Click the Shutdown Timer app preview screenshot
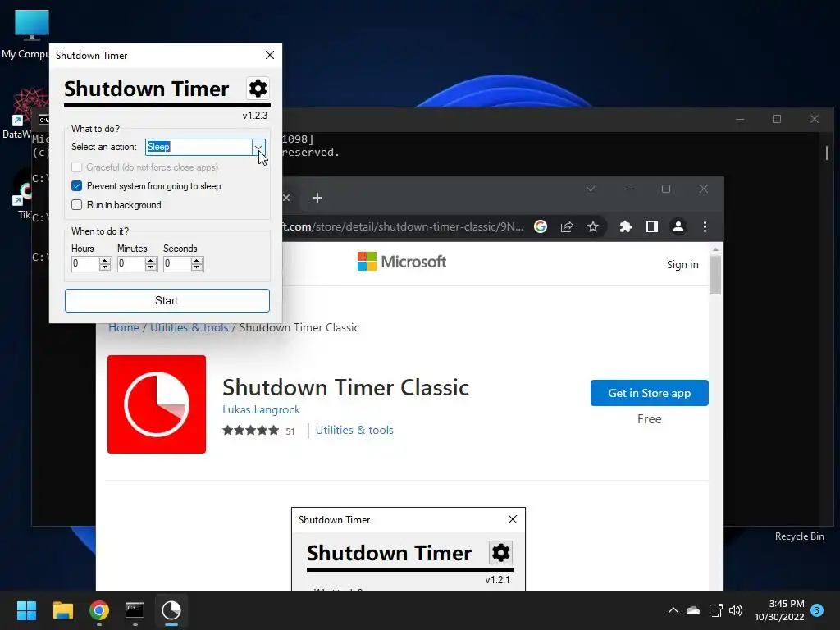The image size is (840, 630). 409,549
